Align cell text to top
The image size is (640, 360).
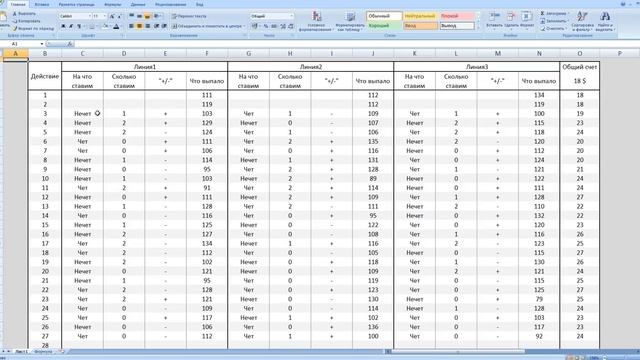pos(131,16)
